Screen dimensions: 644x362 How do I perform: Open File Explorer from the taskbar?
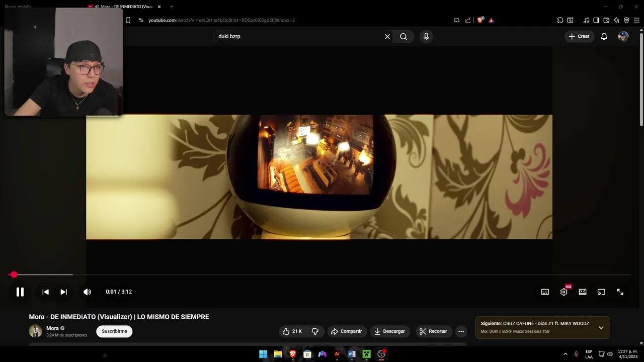[278, 354]
